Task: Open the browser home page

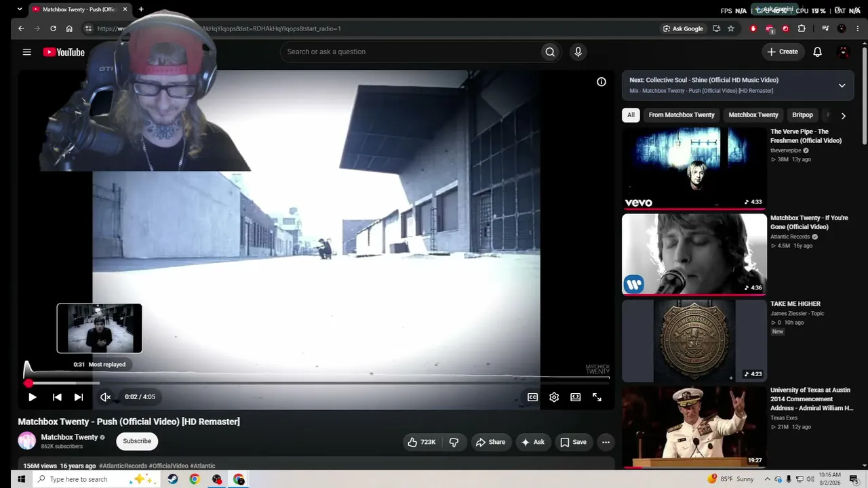Action: 69,28
